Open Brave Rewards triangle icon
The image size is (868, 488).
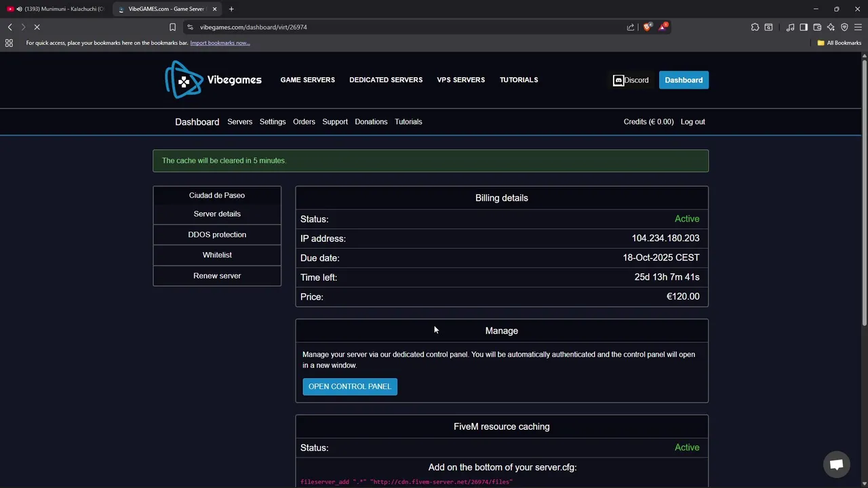click(x=663, y=27)
